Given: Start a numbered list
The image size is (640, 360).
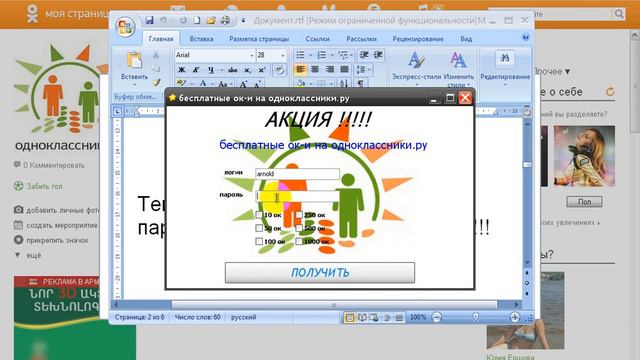Looking at the screenshot, I should tap(322, 55).
